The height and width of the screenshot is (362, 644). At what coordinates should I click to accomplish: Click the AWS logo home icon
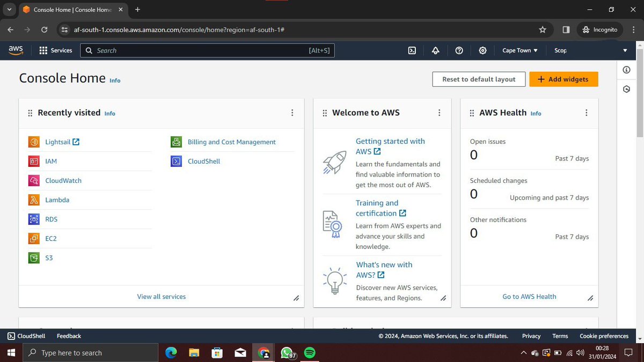pyautogui.click(x=16, y=50)
